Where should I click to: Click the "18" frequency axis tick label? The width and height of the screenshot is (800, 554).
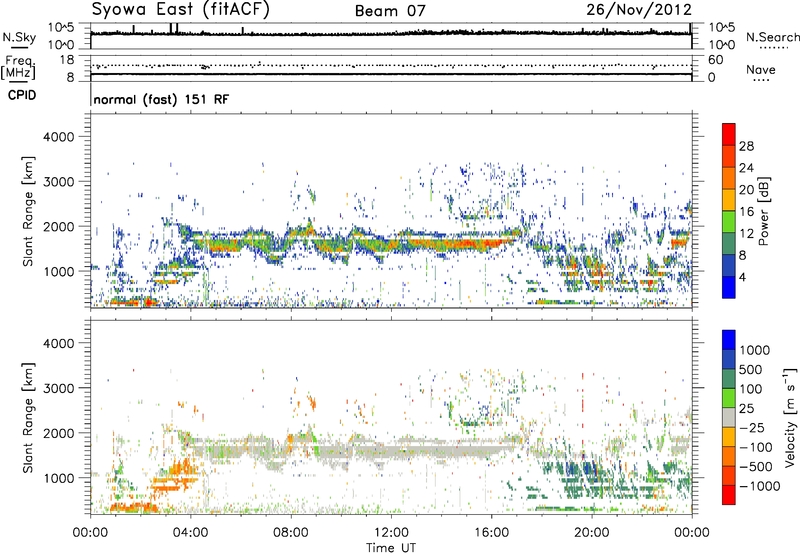click(67, 60)
